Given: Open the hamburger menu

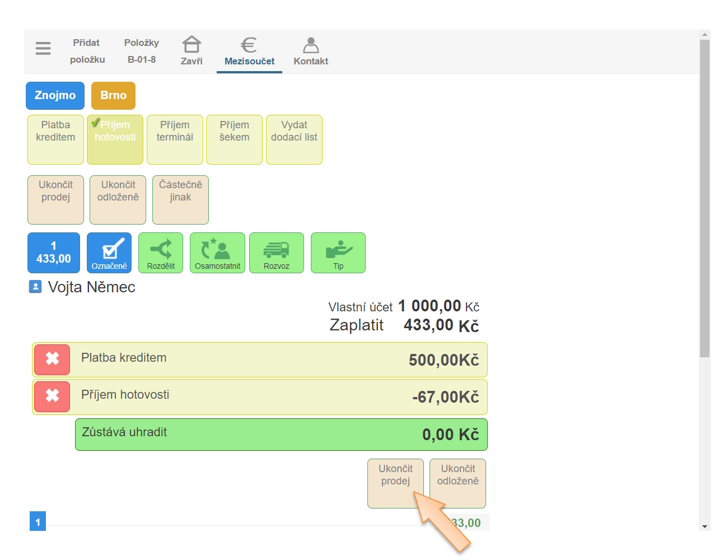Looking at the screenshot, I should pyautogui.click(x=43, y=49).
